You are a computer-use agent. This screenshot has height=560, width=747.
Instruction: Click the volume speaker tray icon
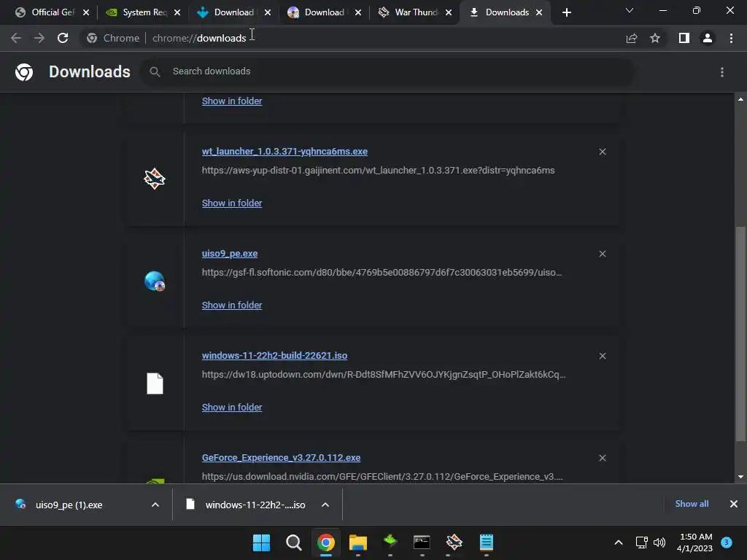[659, 542]
